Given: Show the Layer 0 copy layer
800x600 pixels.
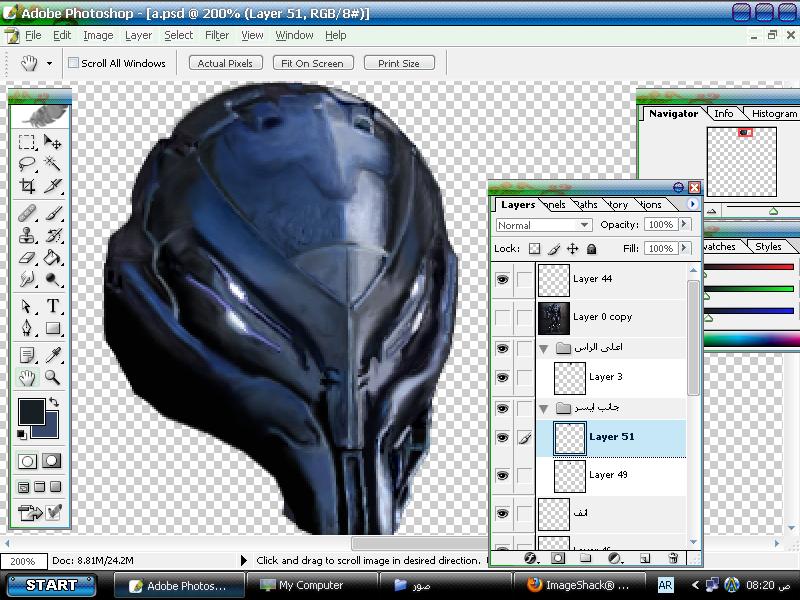Looking at the screenshot, I should click(x=502, y=317).
